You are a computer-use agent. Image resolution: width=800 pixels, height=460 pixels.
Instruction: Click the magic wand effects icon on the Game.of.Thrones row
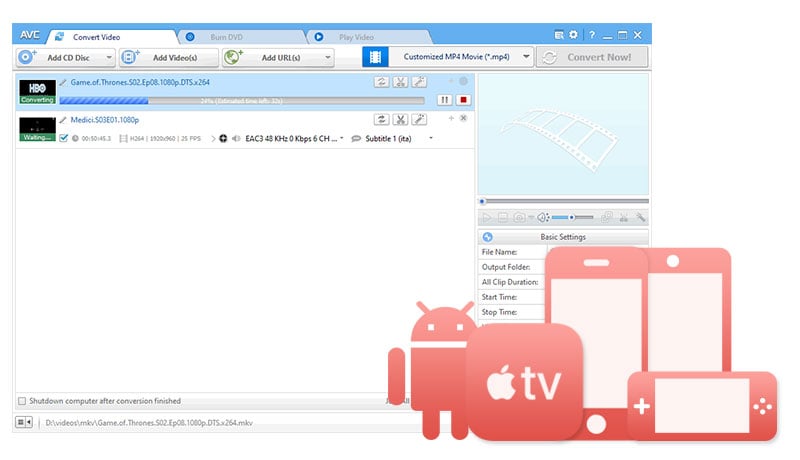tap(419, 82)
